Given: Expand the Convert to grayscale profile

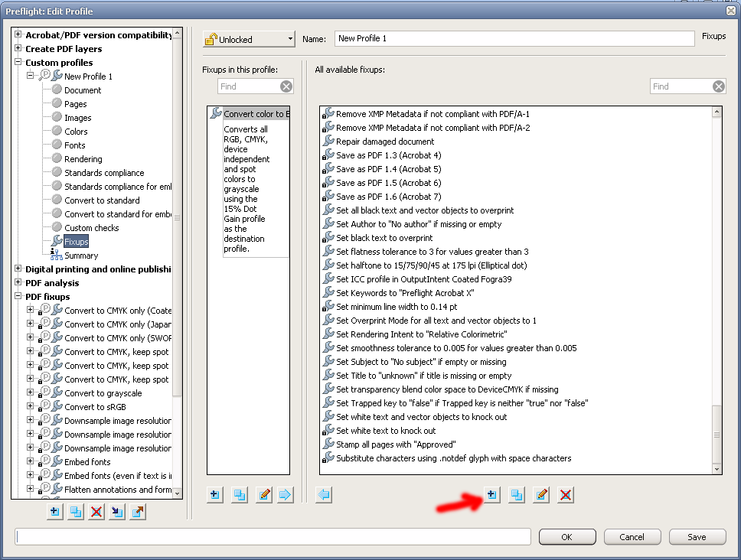Looking at the screenshot, I should tap(31, 392).
